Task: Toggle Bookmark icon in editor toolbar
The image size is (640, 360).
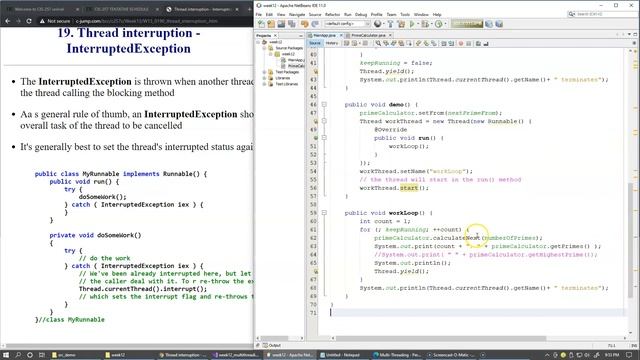Action: (x=433, y=43)
